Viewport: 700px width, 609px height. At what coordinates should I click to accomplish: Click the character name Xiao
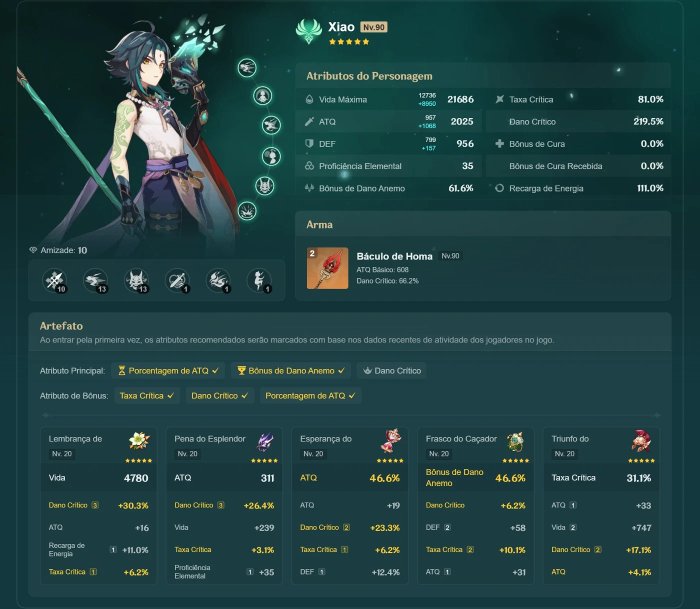pos(341,27)
